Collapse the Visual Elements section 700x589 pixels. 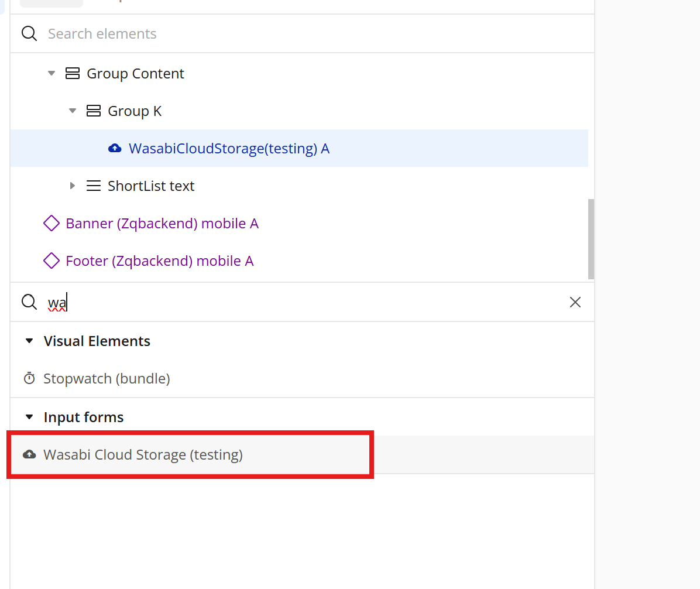tap(29, 341)
